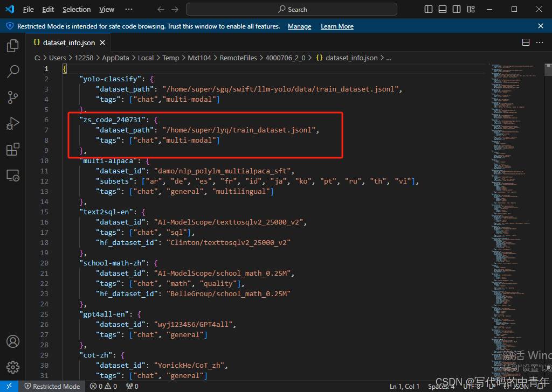552x392 pixels.
Task: Open the Users breadcrumb dropdown
Action: [x=57, y=58]
